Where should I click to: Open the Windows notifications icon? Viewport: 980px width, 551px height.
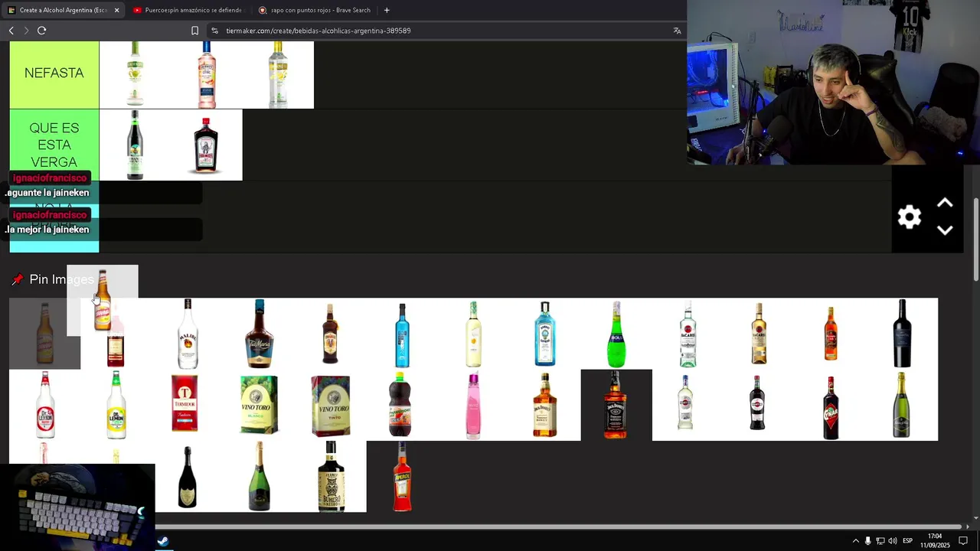pos(963,541)
